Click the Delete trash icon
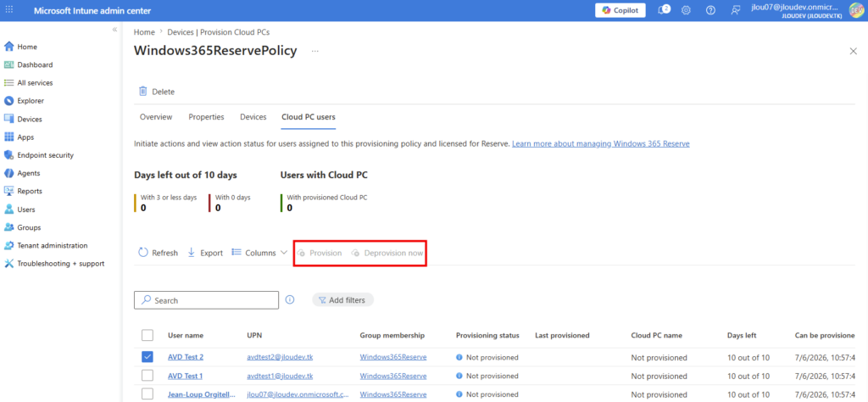Image resolution: width=868 pixels, height=402 pixels. pos(142,92)
